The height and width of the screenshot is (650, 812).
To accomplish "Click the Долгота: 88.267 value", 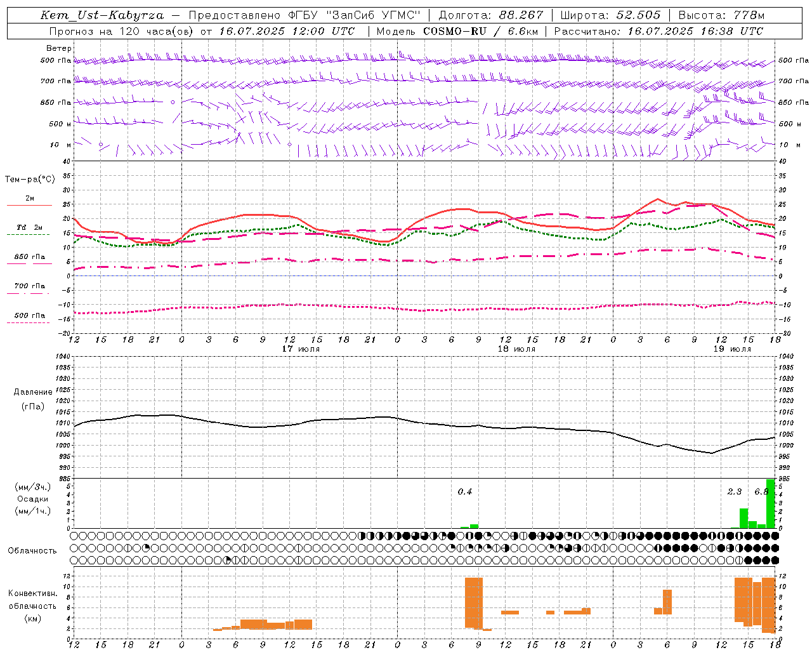I will [x=491, y=15].
